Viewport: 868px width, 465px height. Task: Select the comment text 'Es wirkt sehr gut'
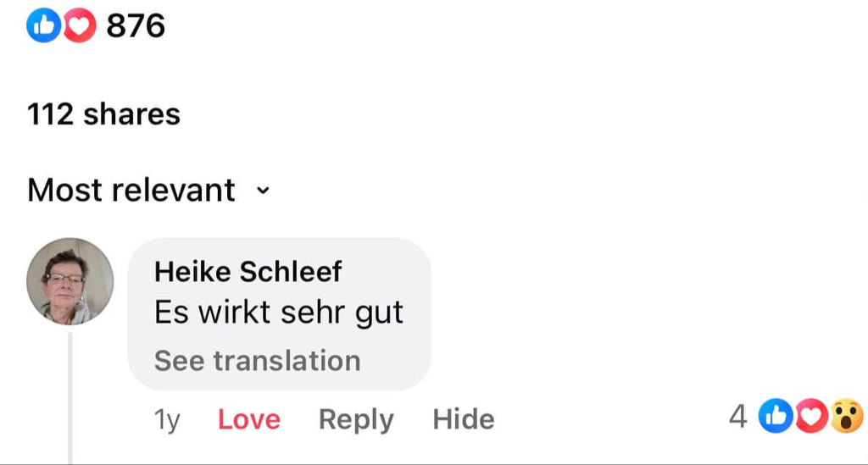click(279, 313)
